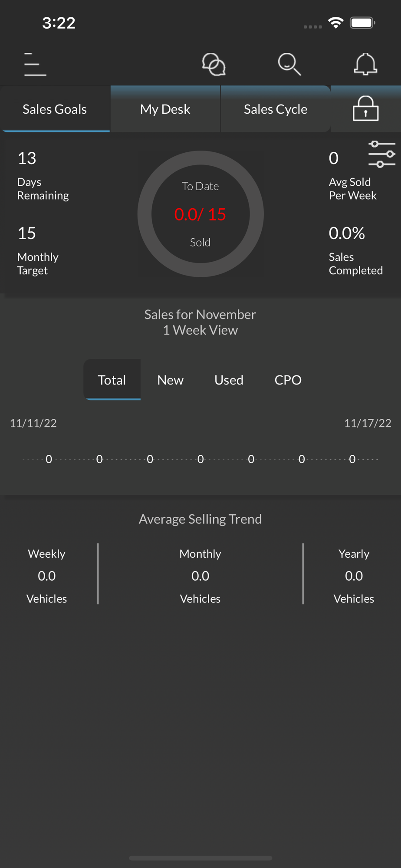
Task: Tap the 1 Week View heading
Action: click(x=200, y=330)
